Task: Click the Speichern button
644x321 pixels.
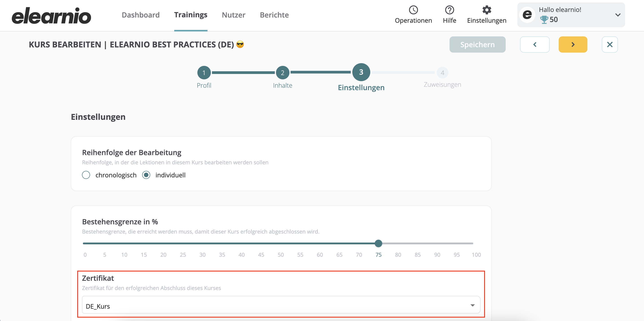Action: (477, 45)
